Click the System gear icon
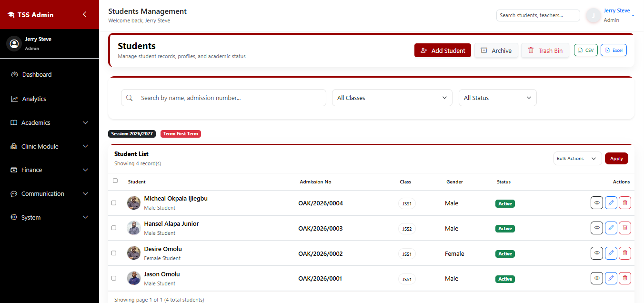Screen dimensions: 644x303 [14, 217]
